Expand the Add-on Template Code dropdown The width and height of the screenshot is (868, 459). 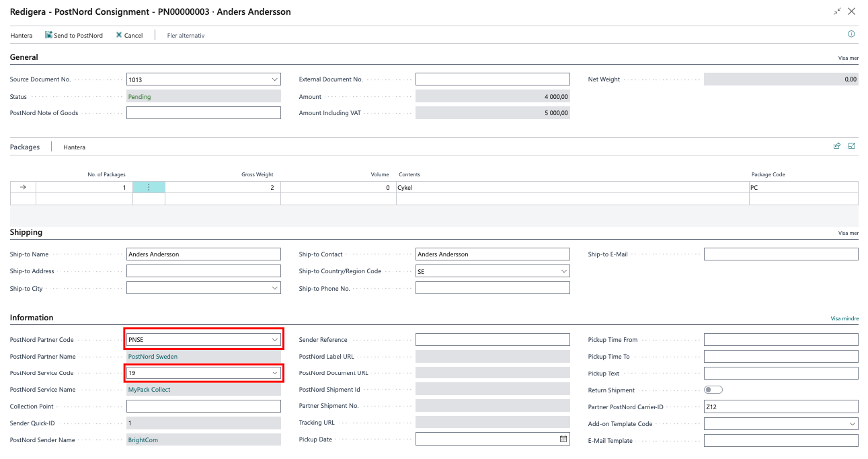852,424
